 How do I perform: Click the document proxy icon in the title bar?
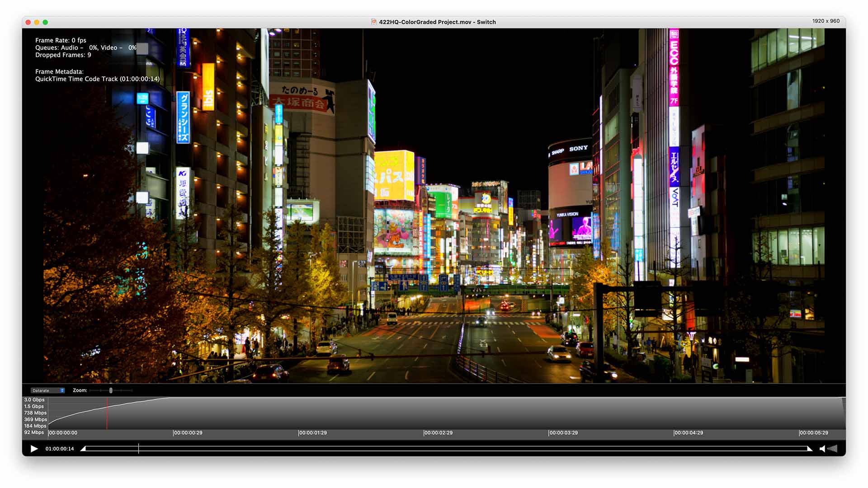point(373,22)
